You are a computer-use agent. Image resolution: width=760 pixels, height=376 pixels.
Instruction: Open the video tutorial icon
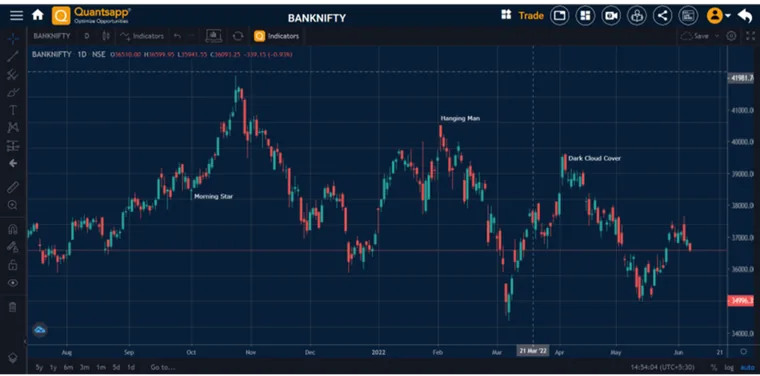pos(611,16)
